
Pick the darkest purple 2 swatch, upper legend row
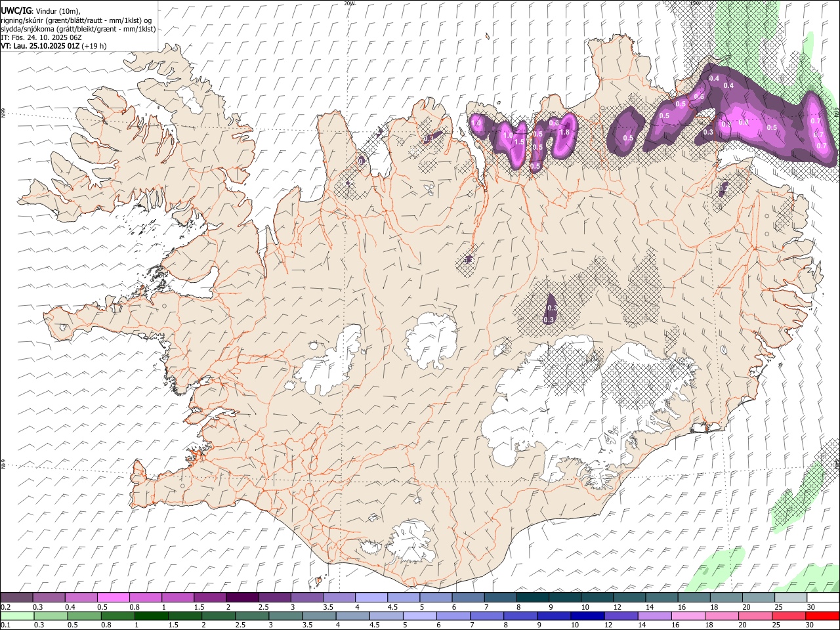coord(241,597)
